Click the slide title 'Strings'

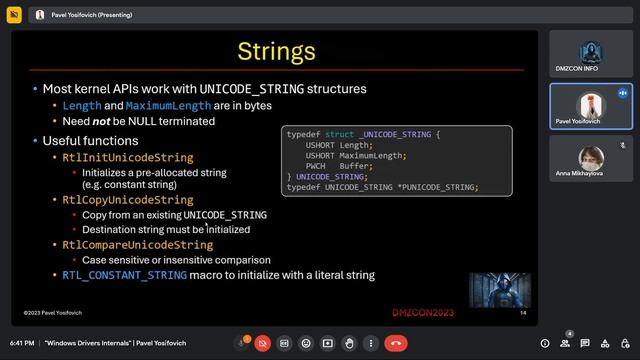tap(276, 51)
